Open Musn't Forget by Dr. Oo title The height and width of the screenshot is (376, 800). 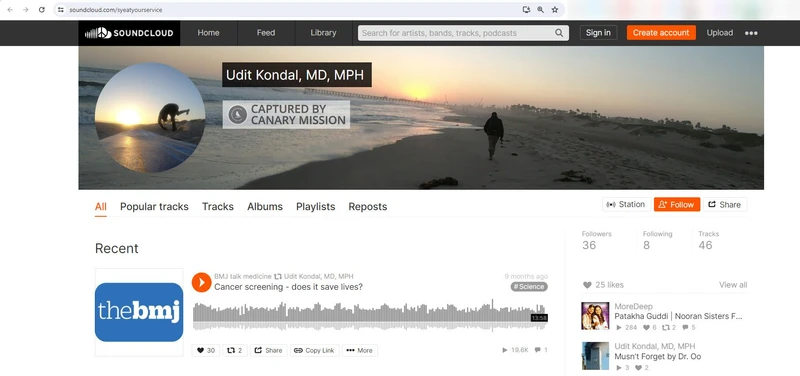[x=658, y=357]
